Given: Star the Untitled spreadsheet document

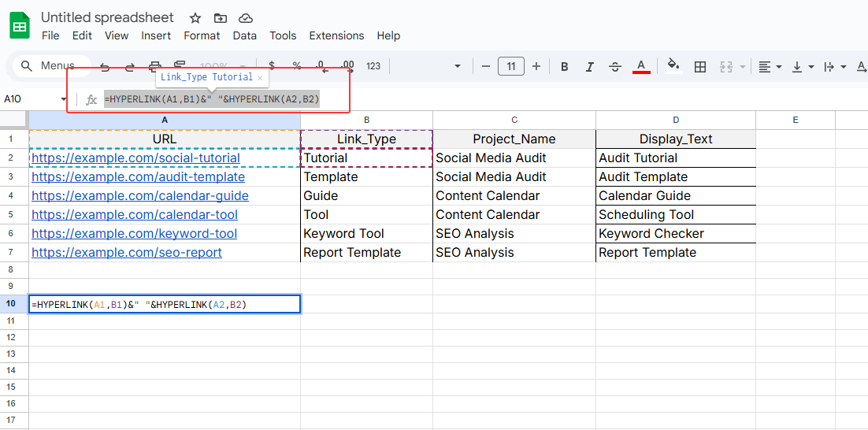Looking at the screenshot, I should (x=195, y=18).
